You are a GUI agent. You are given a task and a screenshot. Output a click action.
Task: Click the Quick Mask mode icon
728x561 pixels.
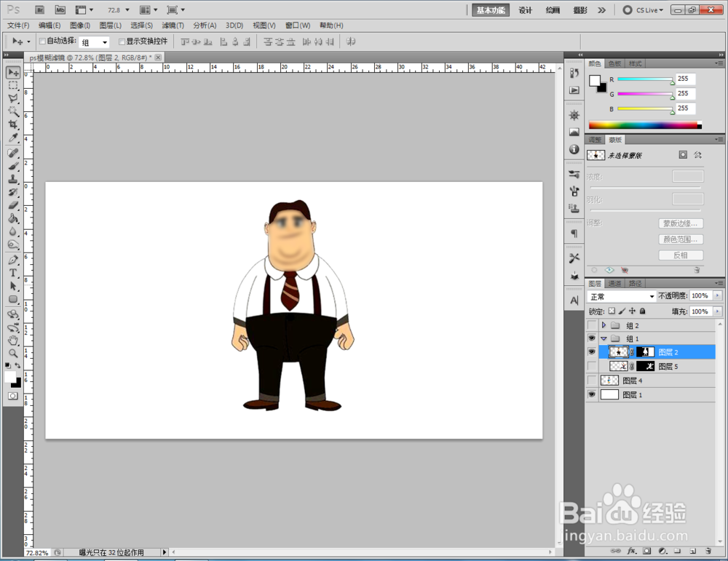click(13, 396)
